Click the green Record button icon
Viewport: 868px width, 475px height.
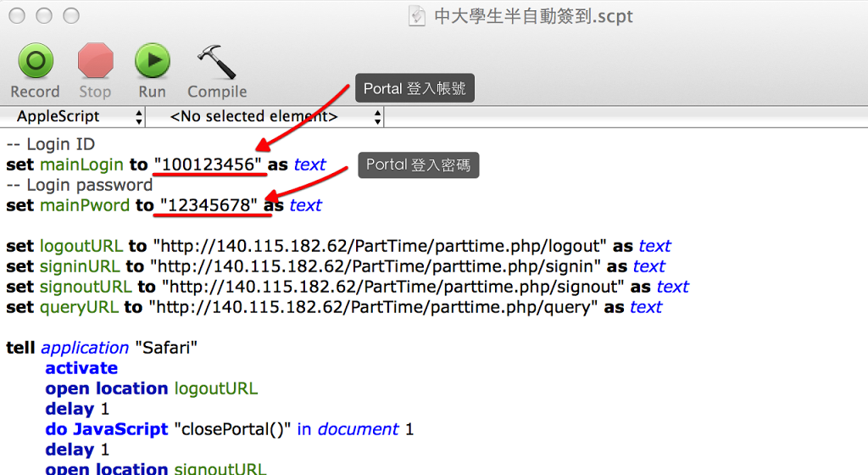pos(35,62)
